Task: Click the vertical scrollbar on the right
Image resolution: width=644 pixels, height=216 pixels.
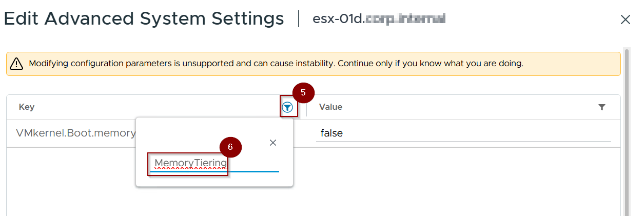Action: click(627, 128)
